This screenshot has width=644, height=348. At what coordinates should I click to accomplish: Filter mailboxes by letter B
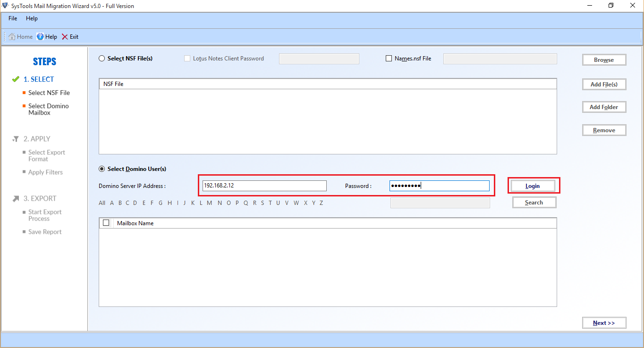click(x=120, y=203)
